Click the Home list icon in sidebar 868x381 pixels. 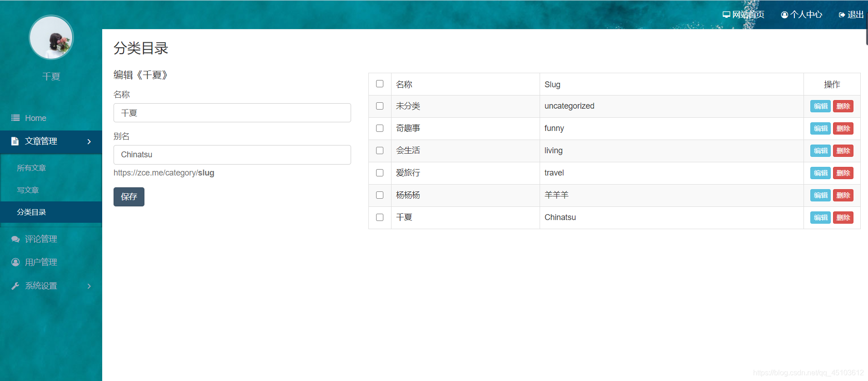[x=15, y=118]
